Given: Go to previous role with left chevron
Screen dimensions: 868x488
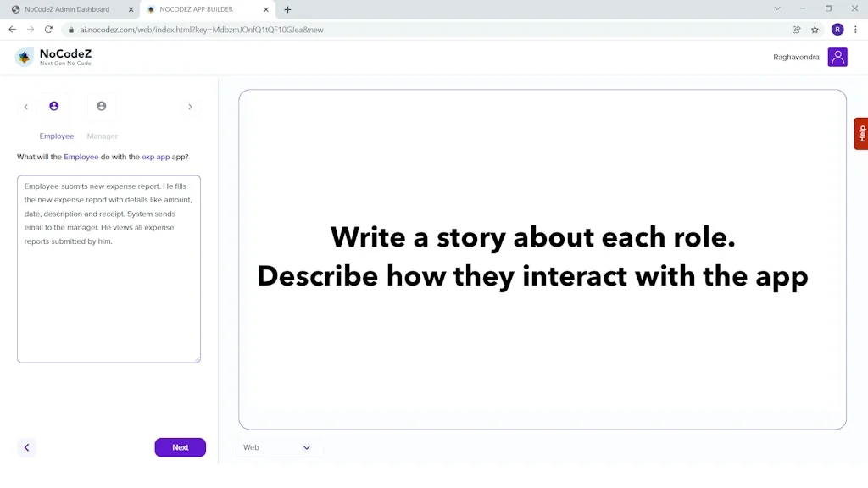Looking at the screenshot, I should tap(25, 106).
